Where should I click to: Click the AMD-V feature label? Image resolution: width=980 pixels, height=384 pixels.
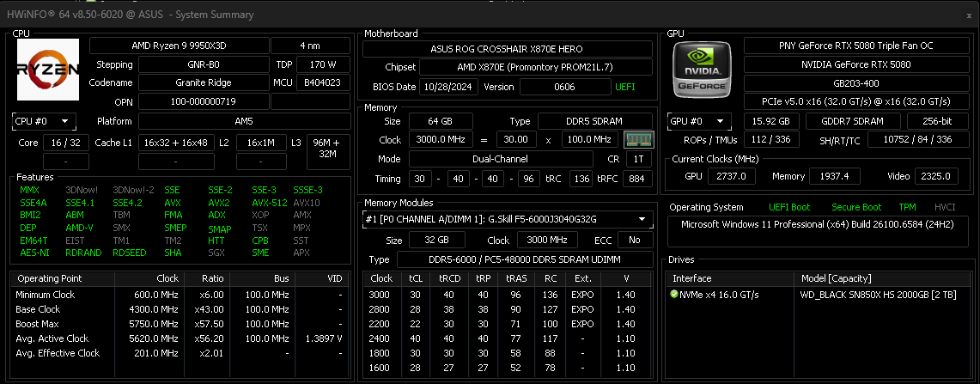click(79, 228)
